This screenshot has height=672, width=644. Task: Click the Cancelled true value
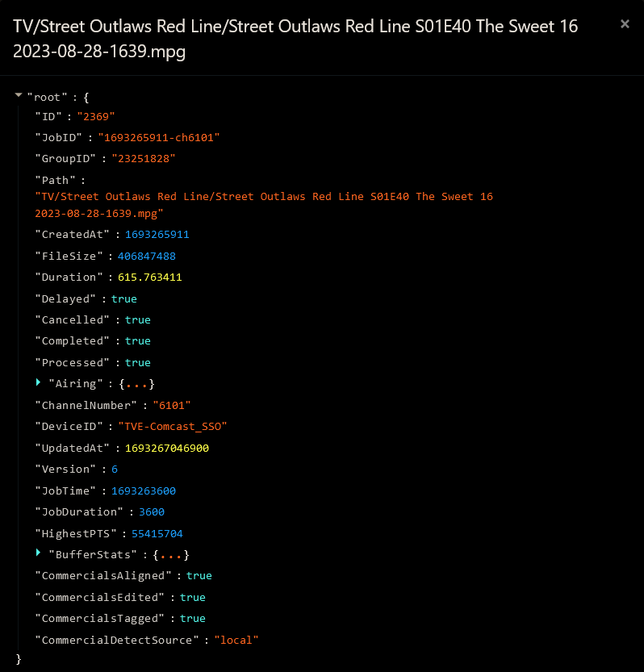click(137, 320)
